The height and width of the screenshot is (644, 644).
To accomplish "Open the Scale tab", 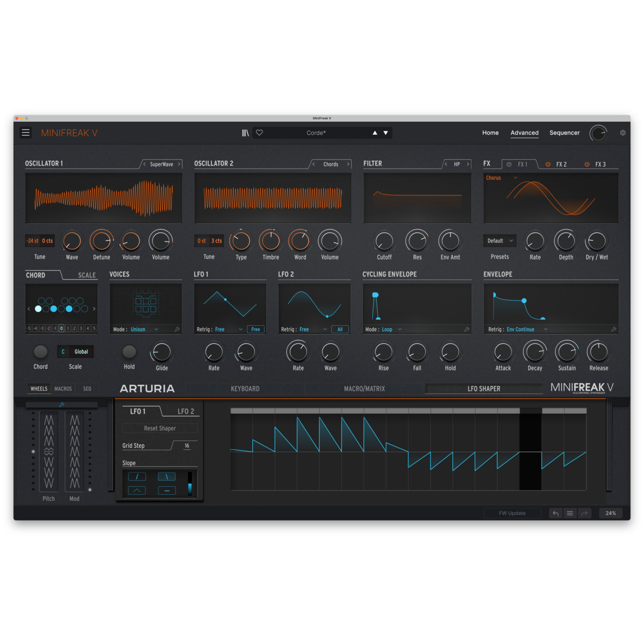I will point(87,275).
